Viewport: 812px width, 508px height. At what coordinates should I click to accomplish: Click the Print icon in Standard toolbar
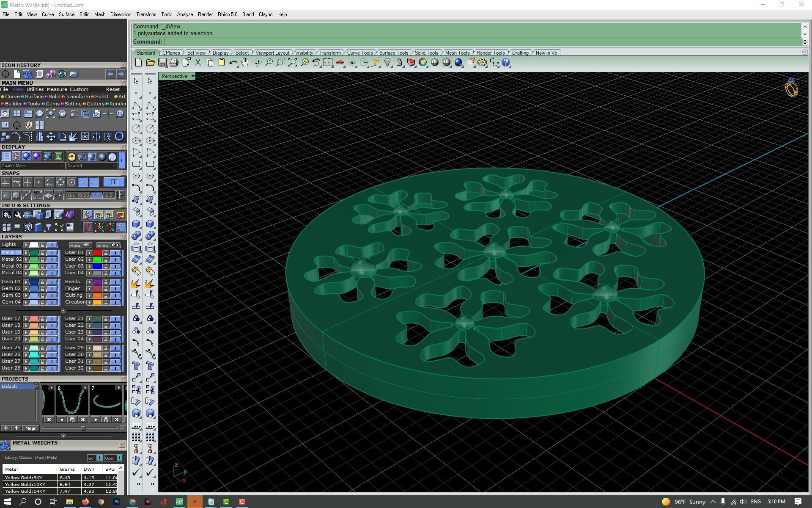point(174,63)
